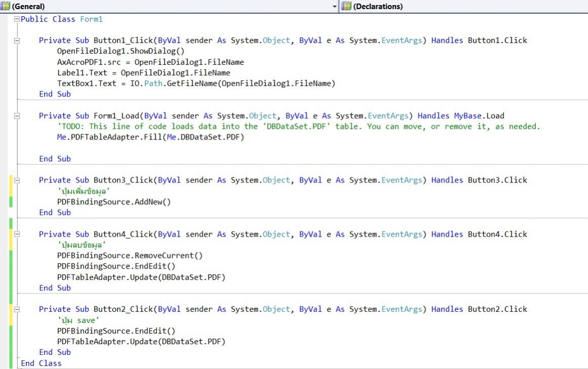Screen dimensions: 588x369
Task: Click End Sub of Button1_Click
Action: (55, 94)
